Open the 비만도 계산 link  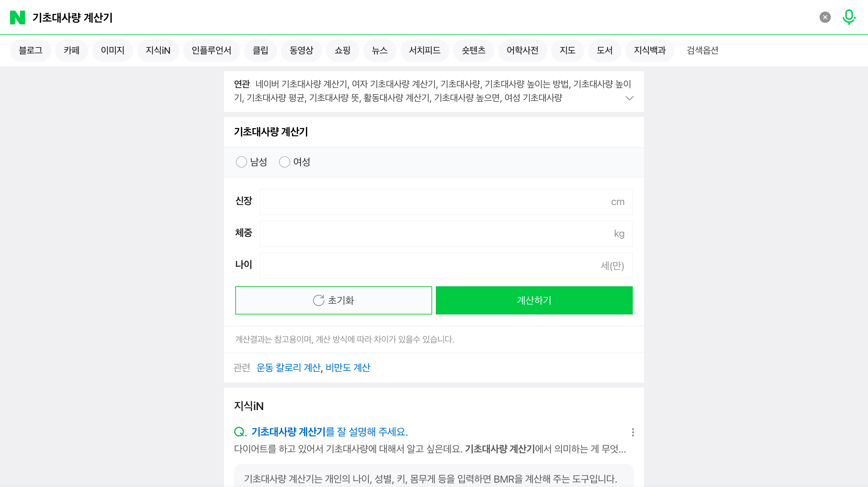(x=348, y=367)
